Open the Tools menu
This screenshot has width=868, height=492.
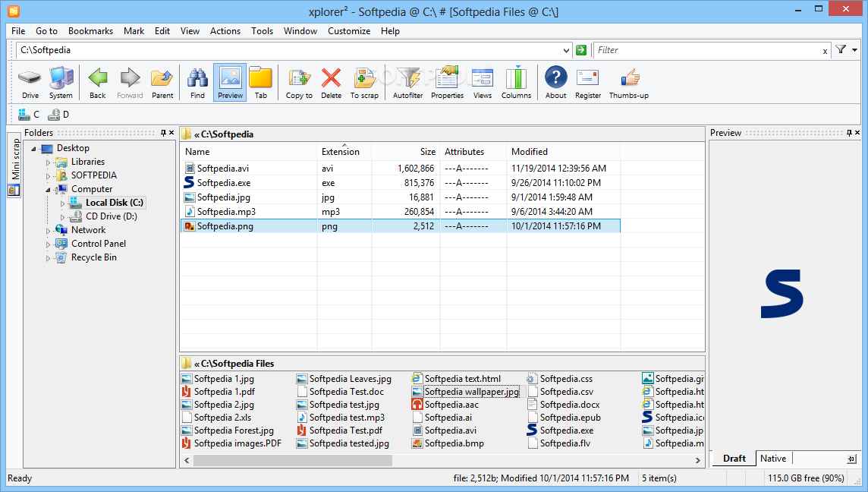click(262, 31)
